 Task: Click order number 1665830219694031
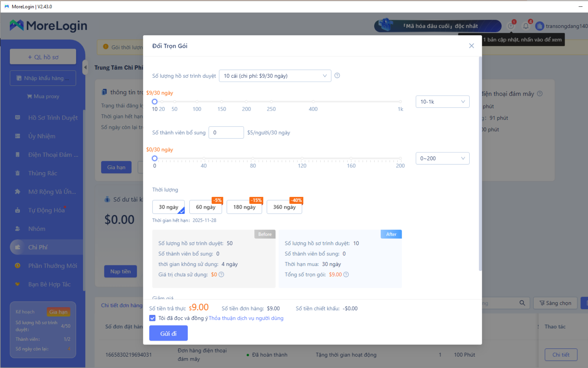(x=129, y=355)
